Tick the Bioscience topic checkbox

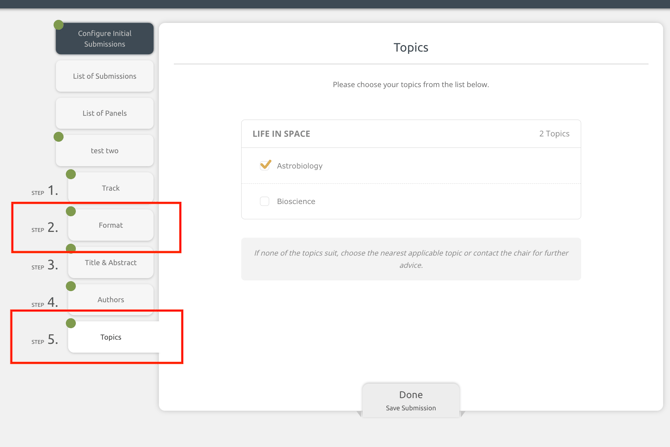coord(265,201)
